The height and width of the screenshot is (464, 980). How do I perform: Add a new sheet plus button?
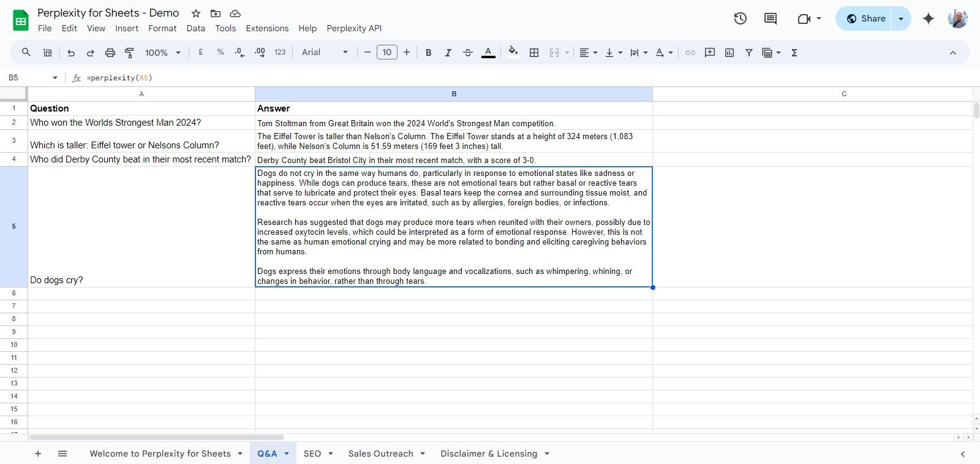[x=38, y=454]
